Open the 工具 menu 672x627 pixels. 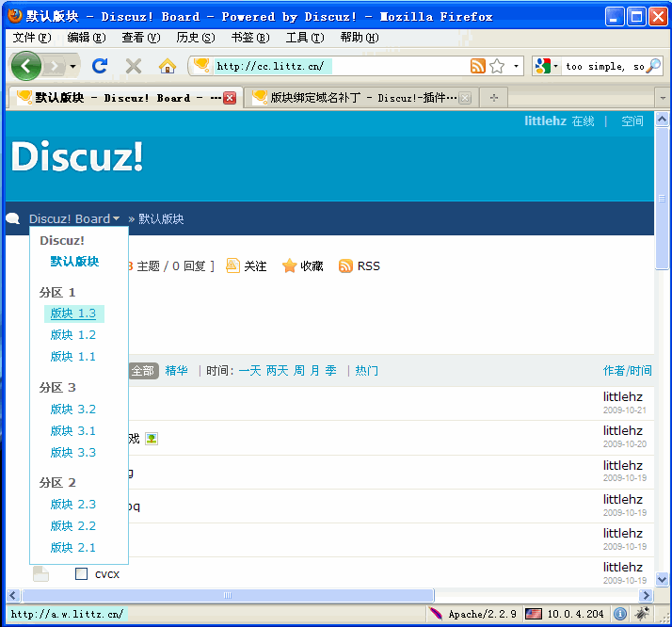(305, 38)
